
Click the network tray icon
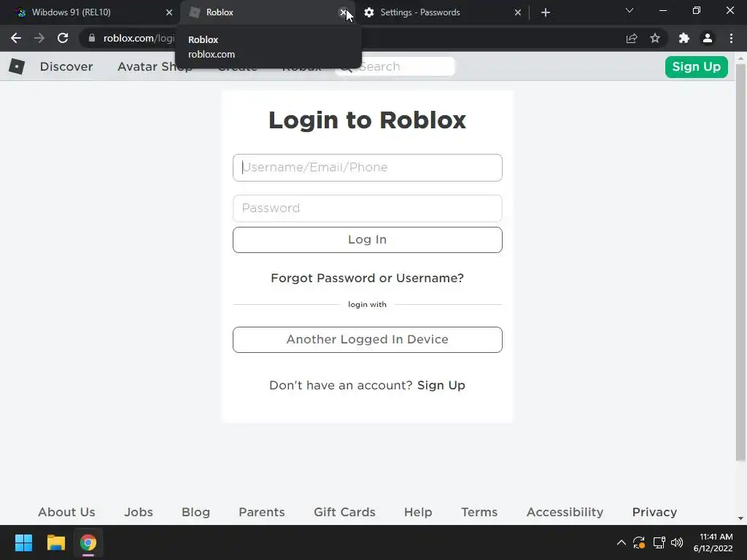(659, 542)
